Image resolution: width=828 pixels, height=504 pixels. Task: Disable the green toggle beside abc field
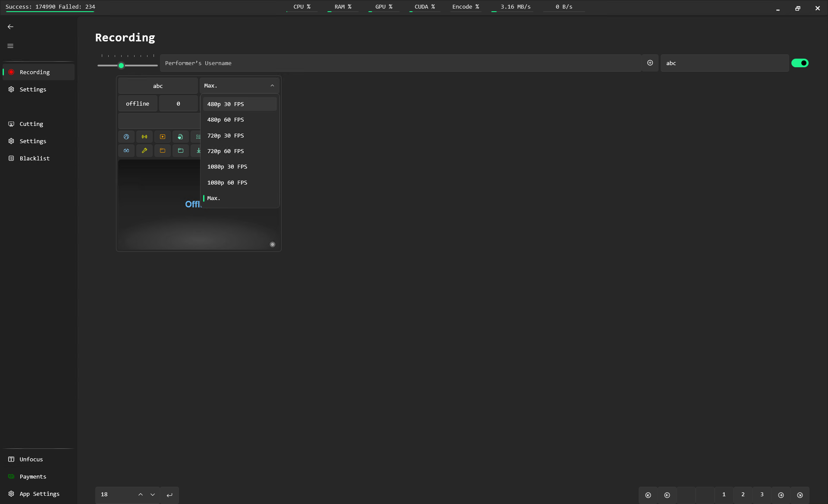pos(800,63)
